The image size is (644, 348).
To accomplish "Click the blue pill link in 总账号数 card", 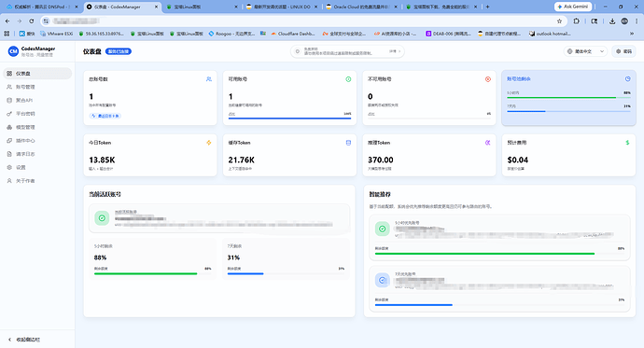I will tap(105, 116).
